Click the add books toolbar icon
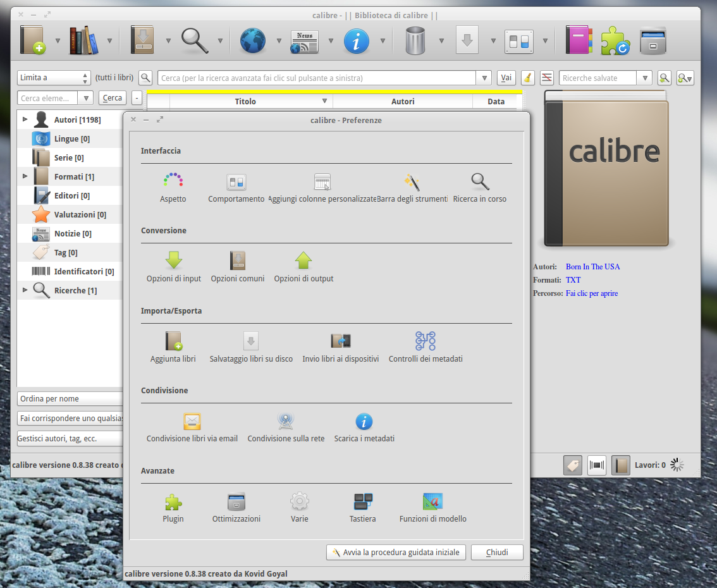 [34, 40]
